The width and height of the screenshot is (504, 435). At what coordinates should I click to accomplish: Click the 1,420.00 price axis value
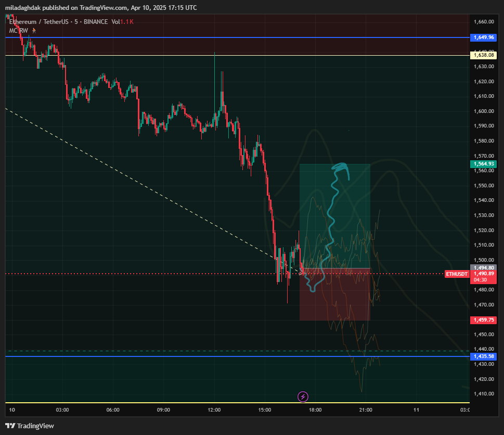(x=484, y=379)
